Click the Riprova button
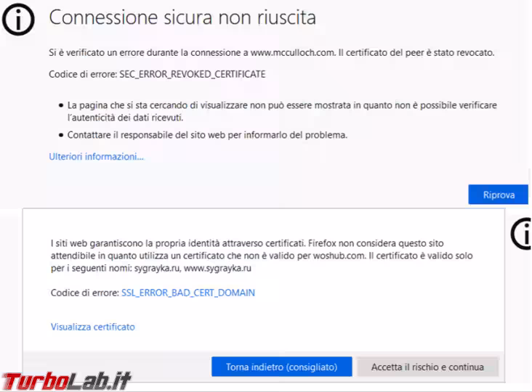Image resolution: width=532 pixels, height=392 pixels. 498,195
